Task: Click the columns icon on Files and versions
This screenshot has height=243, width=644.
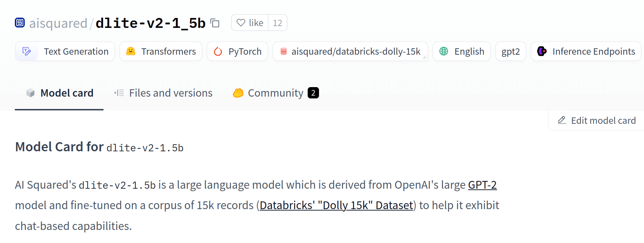Action: point(118,93)
